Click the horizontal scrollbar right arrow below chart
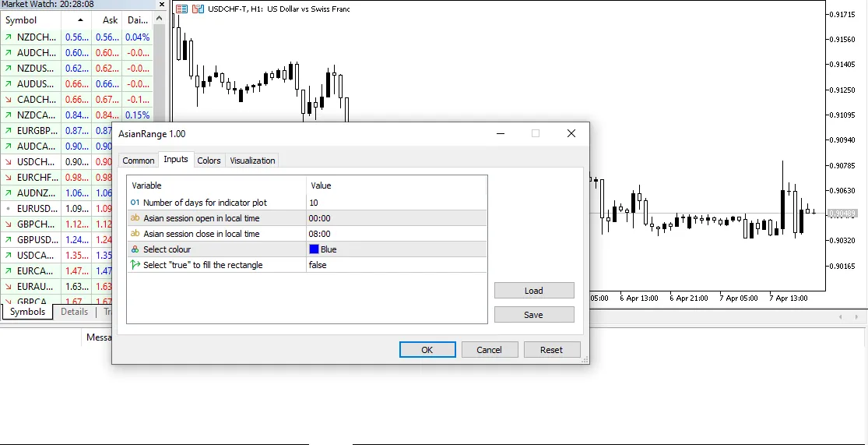 (x=856, y=317)
